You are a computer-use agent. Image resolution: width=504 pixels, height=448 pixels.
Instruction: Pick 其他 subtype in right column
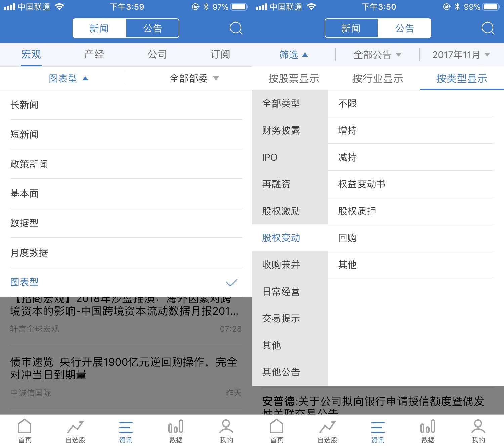tap(416, 265)
